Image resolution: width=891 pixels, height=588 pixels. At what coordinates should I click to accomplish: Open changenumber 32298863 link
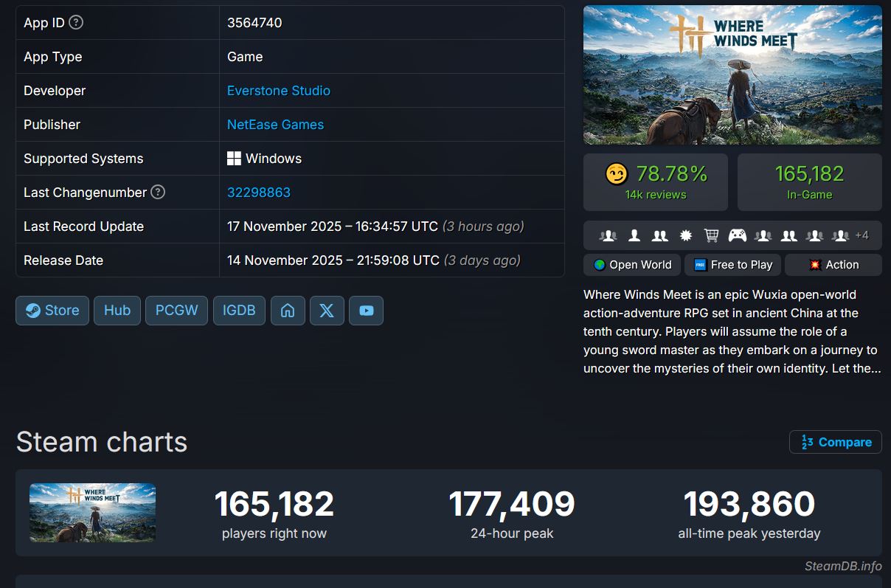259,193
